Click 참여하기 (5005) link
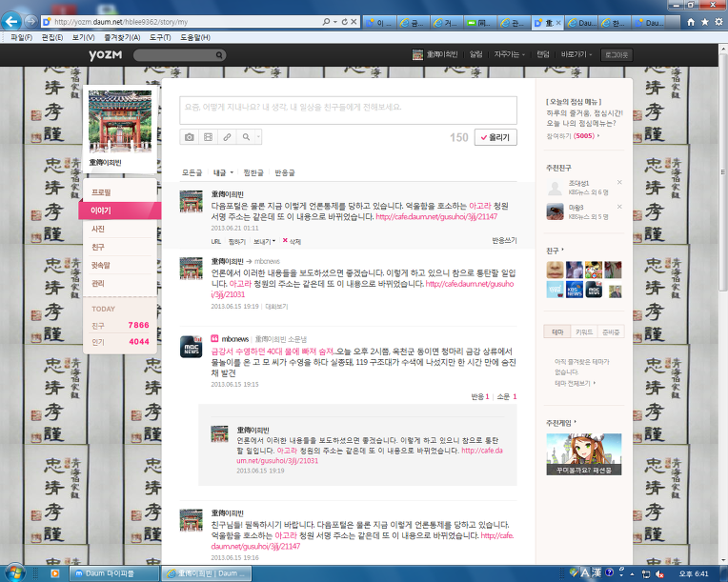The height and width of the screenshot is (582, 728). (573, 136)
